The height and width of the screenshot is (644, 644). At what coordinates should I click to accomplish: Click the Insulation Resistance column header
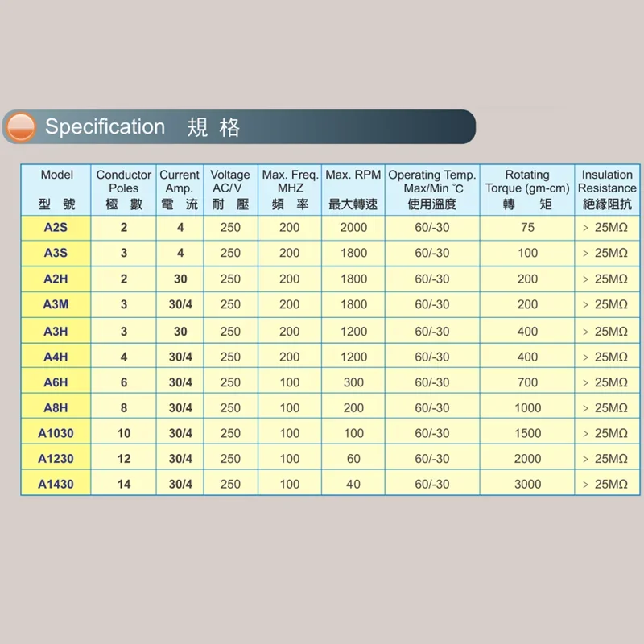coord(607,190)
